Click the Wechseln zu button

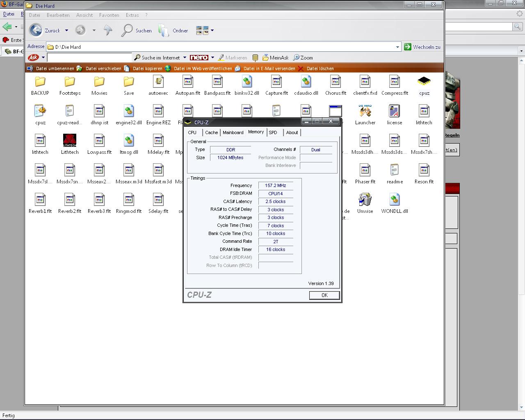point(422,47)
